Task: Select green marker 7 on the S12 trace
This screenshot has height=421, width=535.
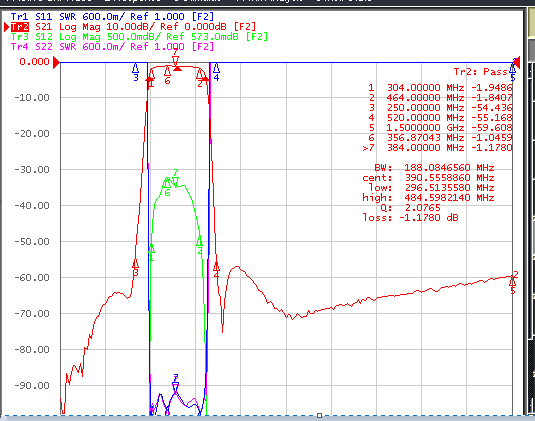Action: coord(175,181)
